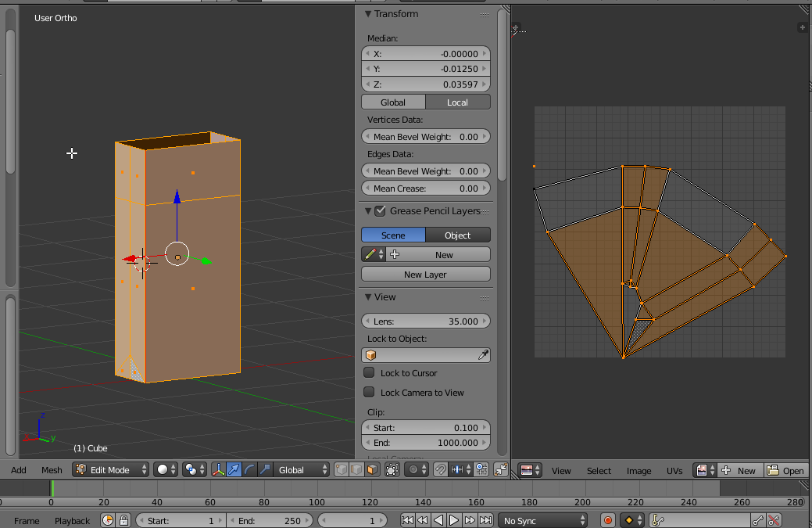Toggle use preview range clock icon

coord(108,521)
